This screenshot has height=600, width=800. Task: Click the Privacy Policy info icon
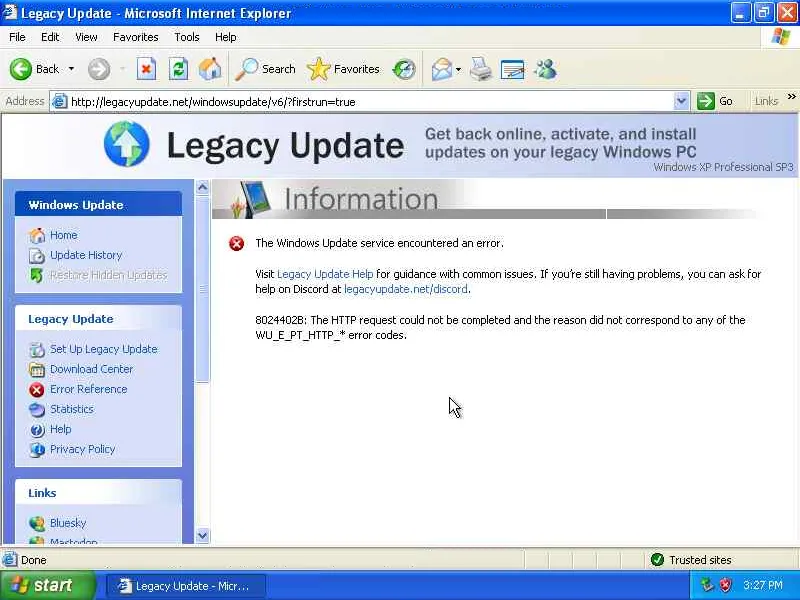pos(37,449)
